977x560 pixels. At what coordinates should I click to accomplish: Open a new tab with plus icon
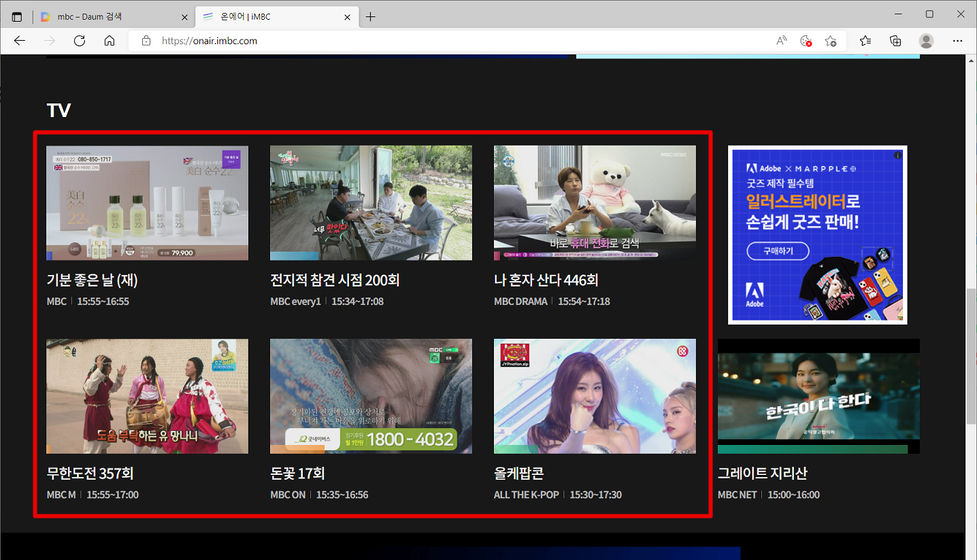(x=370, y=17)
